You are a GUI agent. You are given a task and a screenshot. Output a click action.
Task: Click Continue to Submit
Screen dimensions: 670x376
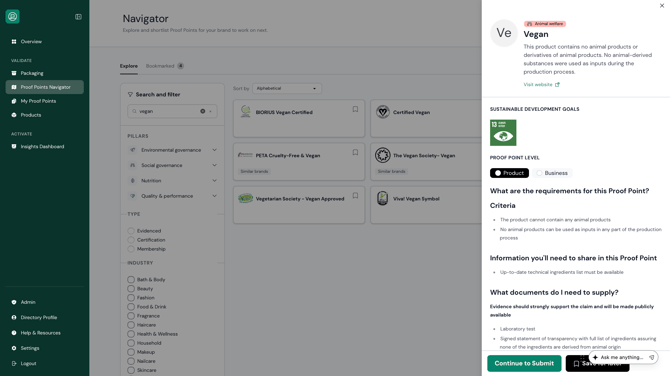click(x=524, y=364)
